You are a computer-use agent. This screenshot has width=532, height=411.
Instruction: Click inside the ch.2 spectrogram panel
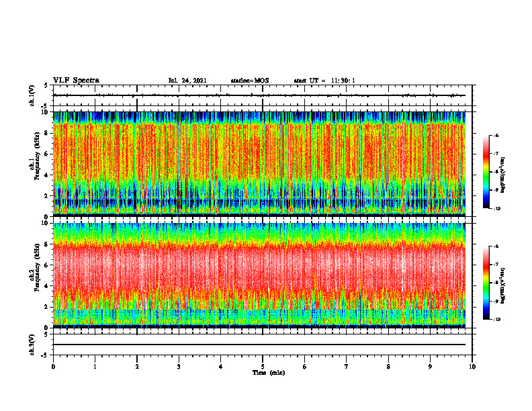click(x=259, y=275)
